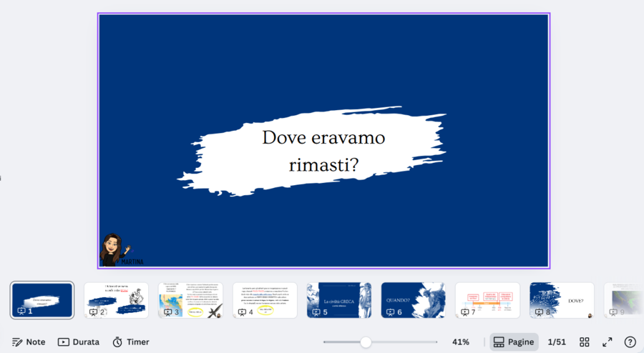The image size is (644, 353).
Task: Select La civiltà GRECA slide thumbnail
Action: [339, 300]
